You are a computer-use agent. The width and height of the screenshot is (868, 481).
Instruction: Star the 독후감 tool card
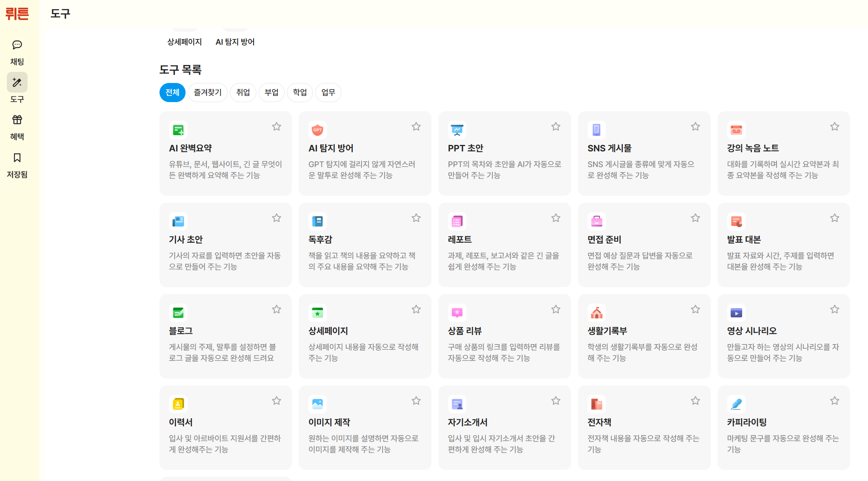(x=416, y=218)
